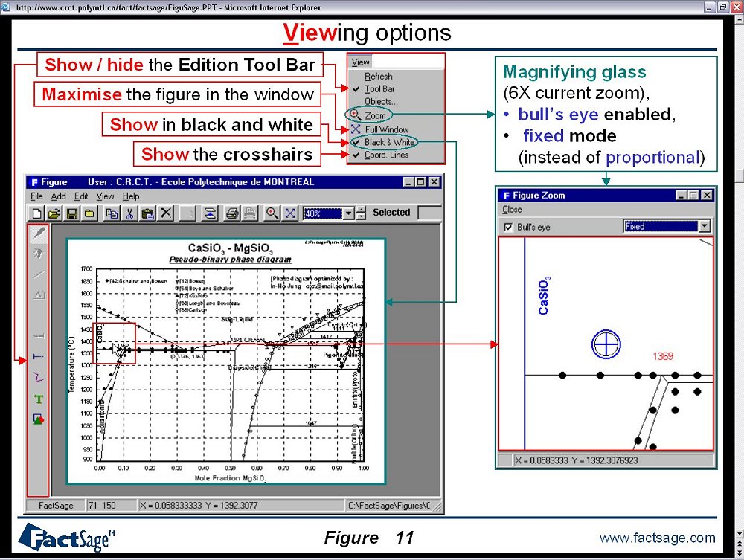
Task: Choose Refresh from the View menu
Action: click(378, 76)
